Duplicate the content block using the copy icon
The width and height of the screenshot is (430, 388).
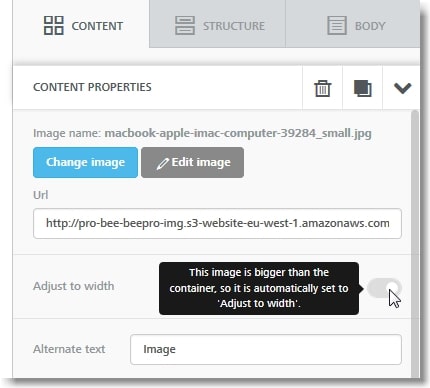click(362, 88)
